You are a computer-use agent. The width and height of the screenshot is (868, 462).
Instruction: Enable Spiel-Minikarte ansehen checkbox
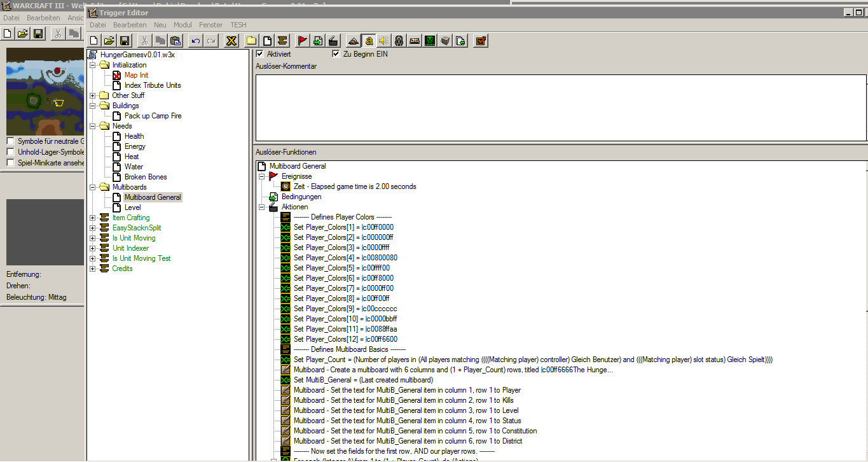10,163
